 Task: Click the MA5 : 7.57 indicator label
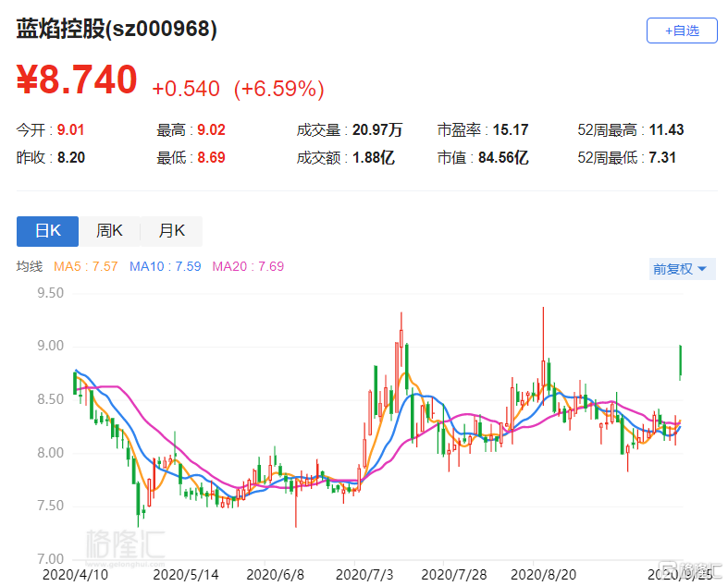(x=85, y=266)
